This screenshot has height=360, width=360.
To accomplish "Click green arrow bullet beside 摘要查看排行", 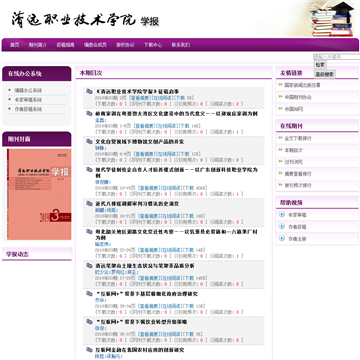I will (280, 173).
